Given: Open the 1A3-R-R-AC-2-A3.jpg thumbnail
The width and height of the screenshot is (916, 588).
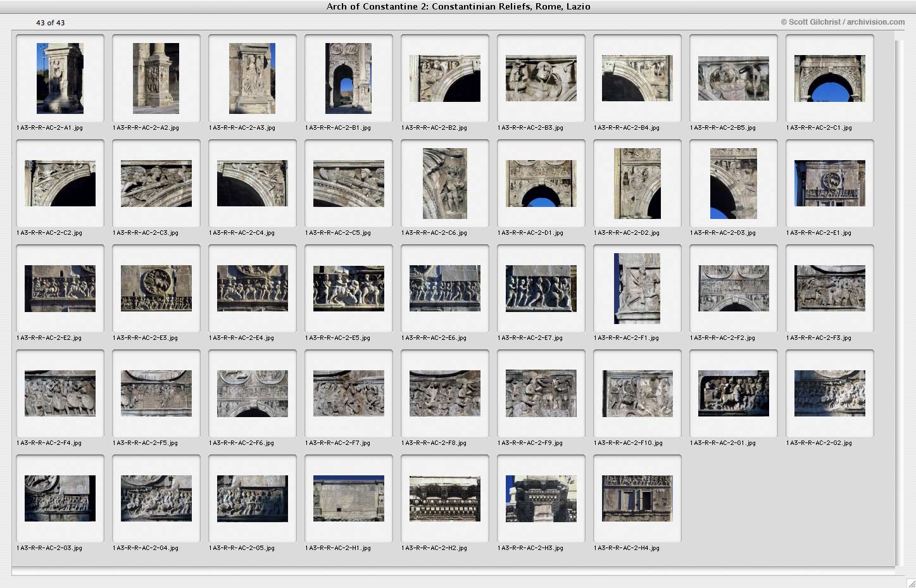Looking at the screenshot, I should (x=253, y=78).
